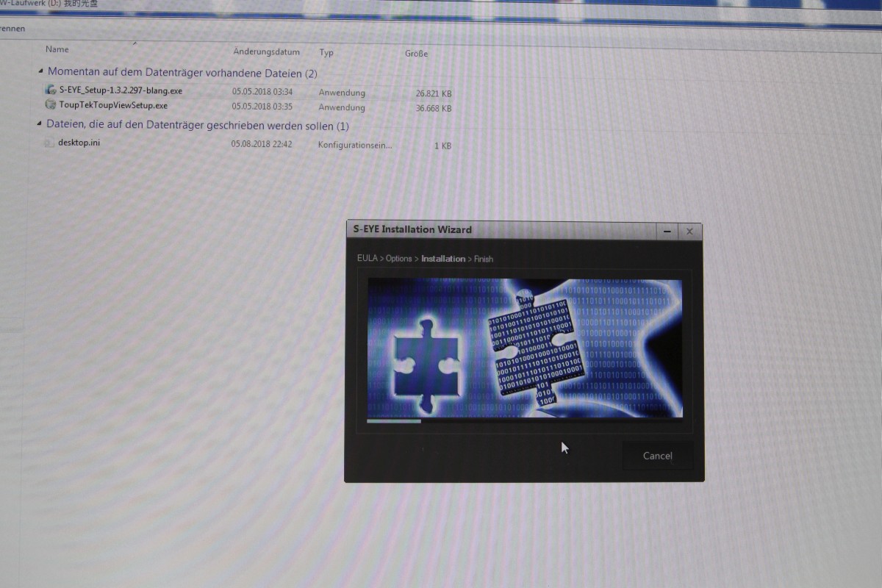The height and width of the screenshot is (588, 882).
Task: Select the desktop.ini file name
Action: coord(79,143)
